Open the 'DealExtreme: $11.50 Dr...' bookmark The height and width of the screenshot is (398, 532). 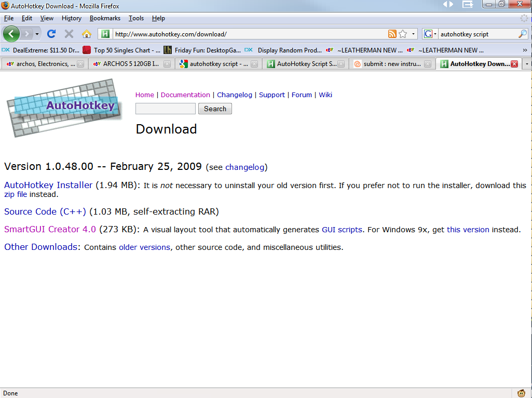40,50
